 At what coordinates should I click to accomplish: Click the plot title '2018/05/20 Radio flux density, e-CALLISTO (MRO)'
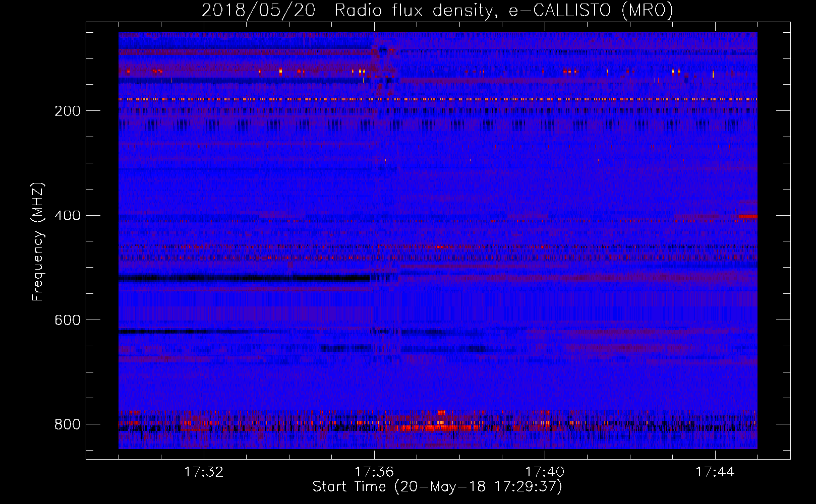pyautogui.click(x=437, y=10)
